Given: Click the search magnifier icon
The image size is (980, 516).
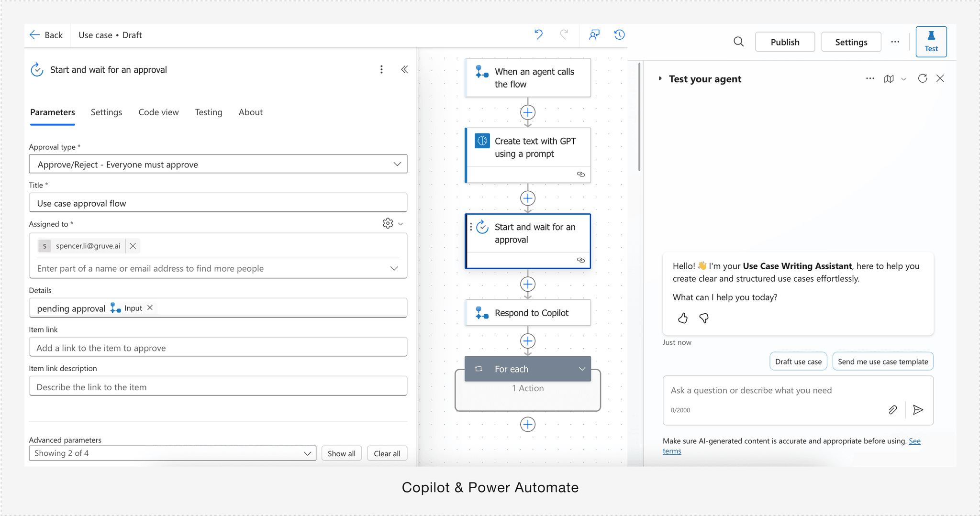Looking at the screenshot, I should tap(739, 42).
